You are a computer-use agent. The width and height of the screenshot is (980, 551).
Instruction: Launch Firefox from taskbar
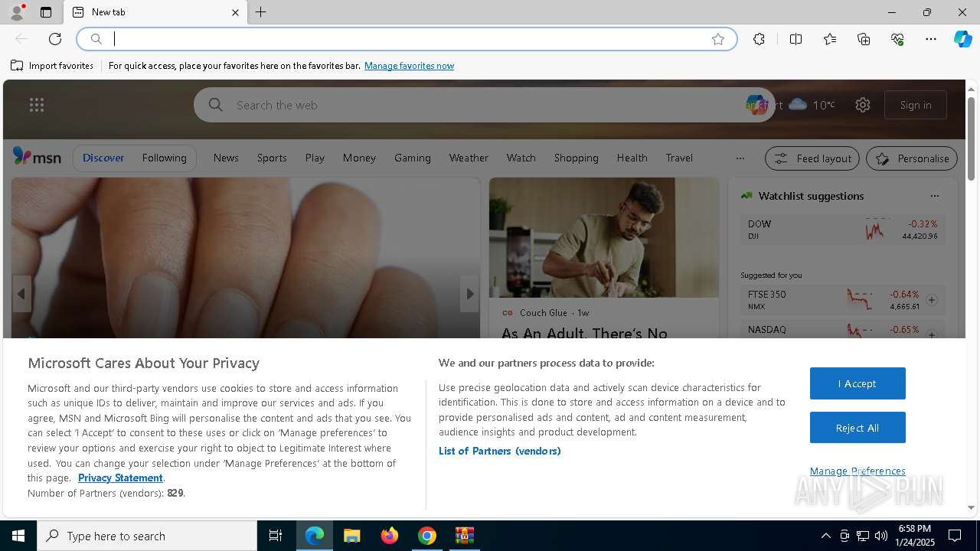pos(390,536)
